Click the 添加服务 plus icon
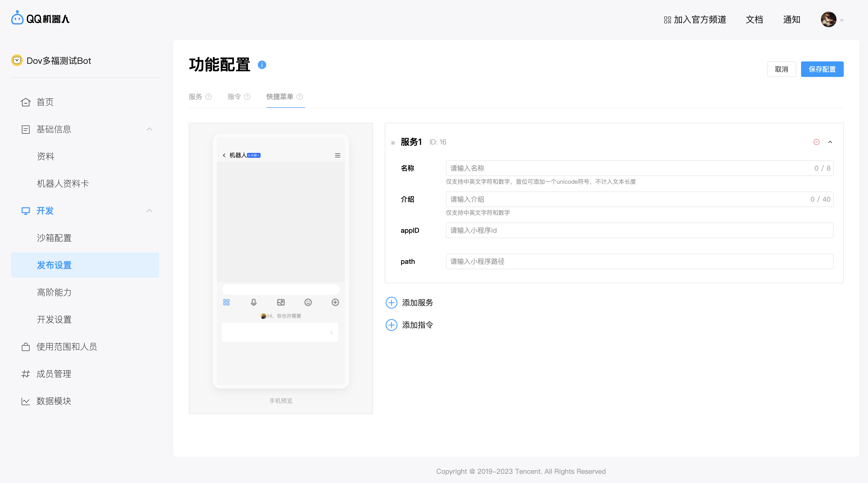868x483 pixels. click(391, 303)
